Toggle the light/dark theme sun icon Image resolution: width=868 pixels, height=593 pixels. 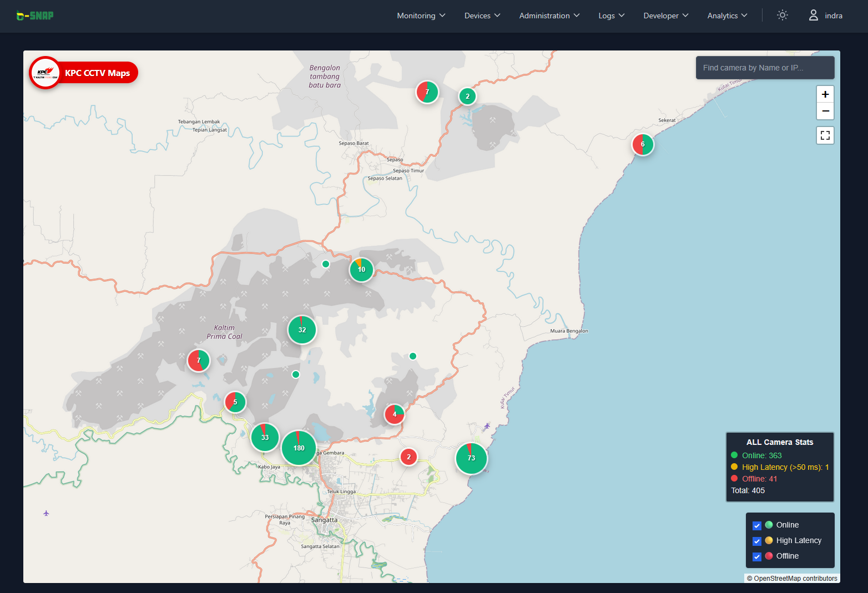click(x=782, y=16)
